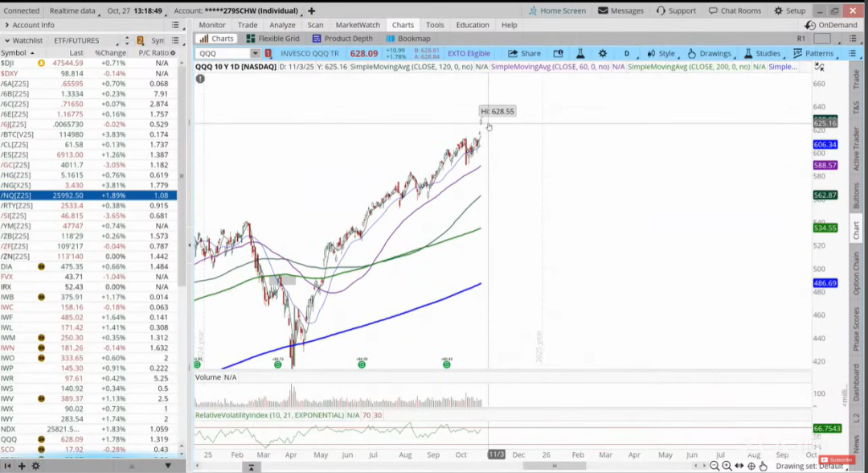Activate the crosshair cursor icon

(751, 467)
